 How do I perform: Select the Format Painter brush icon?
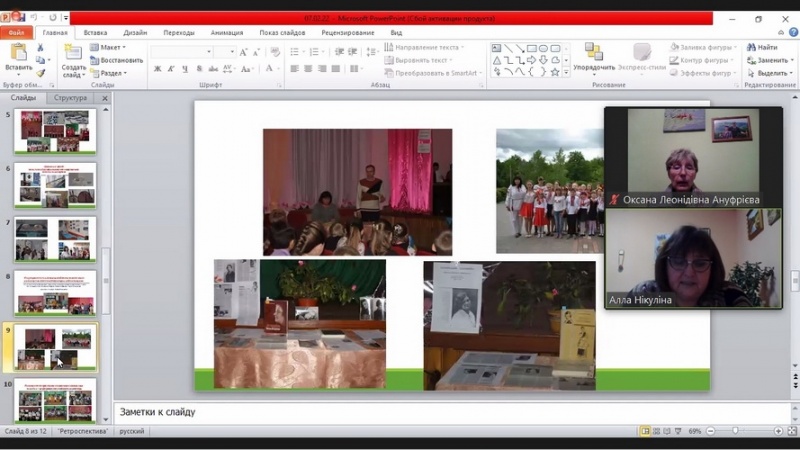click(x=41, y=73)
